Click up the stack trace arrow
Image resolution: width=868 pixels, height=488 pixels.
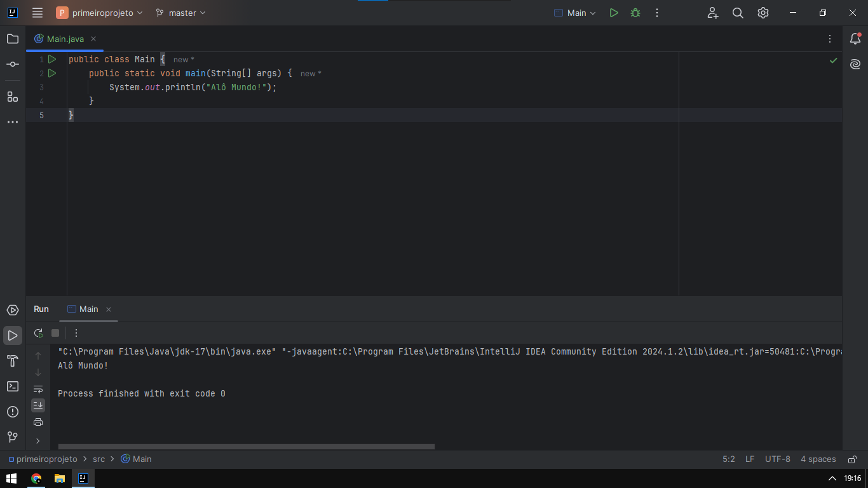[38, 356]
